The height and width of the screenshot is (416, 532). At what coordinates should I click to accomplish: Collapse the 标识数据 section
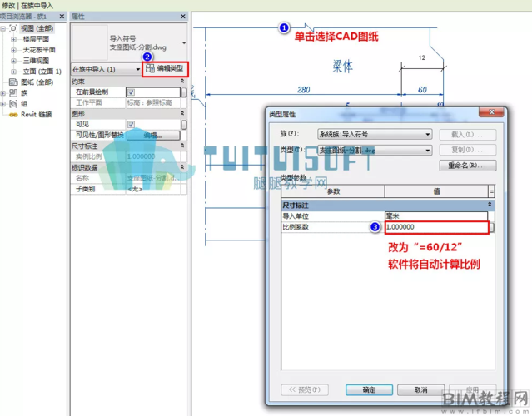pyautogui.click(x=182, y=166)
